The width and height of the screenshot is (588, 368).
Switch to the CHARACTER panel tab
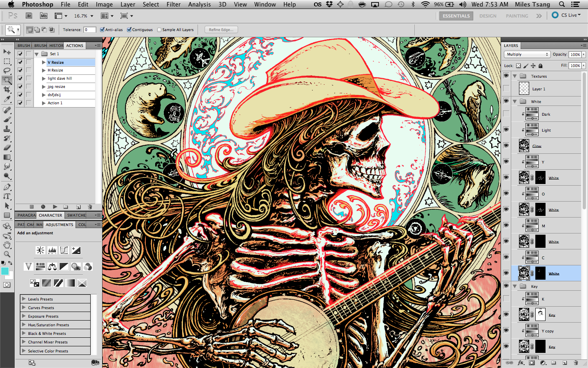click(x=51, y=215)
